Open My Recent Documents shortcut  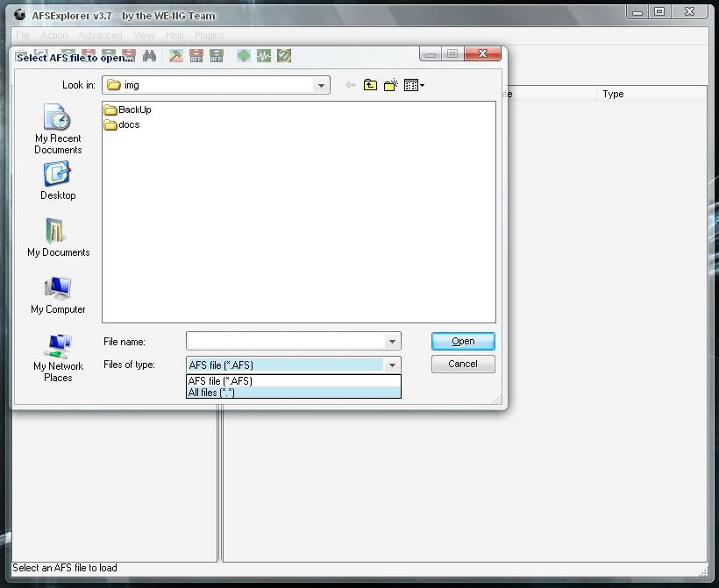[58, 129]
